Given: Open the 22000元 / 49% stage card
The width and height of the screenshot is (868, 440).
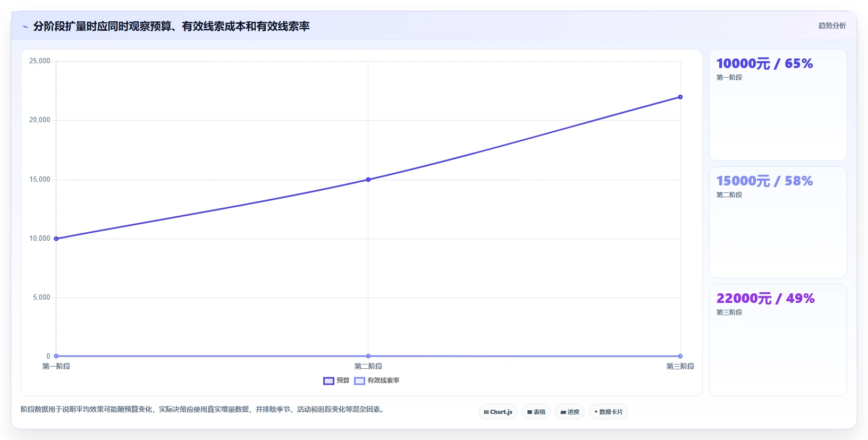Looking at the screenshot, I should [x=778, y=340].
